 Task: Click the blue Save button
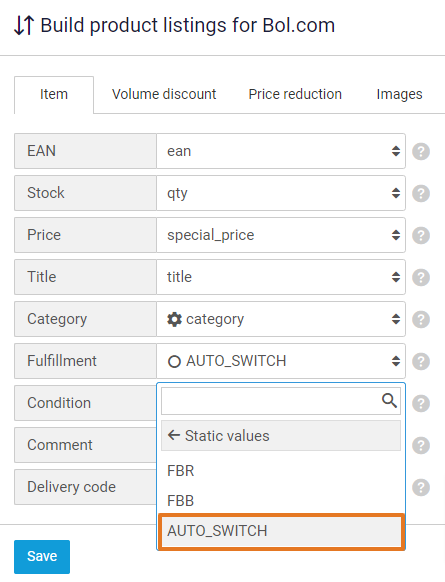click(42, 556)
